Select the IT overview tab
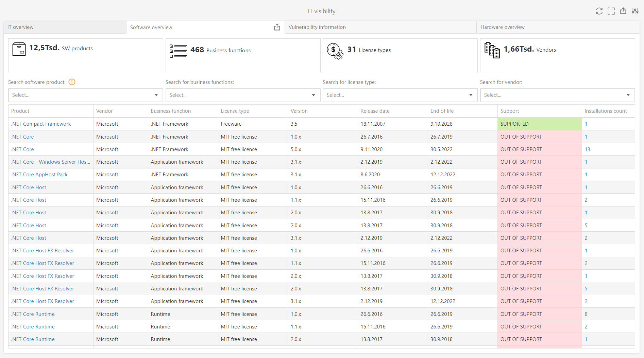Viewport: 644px width, 358px height. 20,27
